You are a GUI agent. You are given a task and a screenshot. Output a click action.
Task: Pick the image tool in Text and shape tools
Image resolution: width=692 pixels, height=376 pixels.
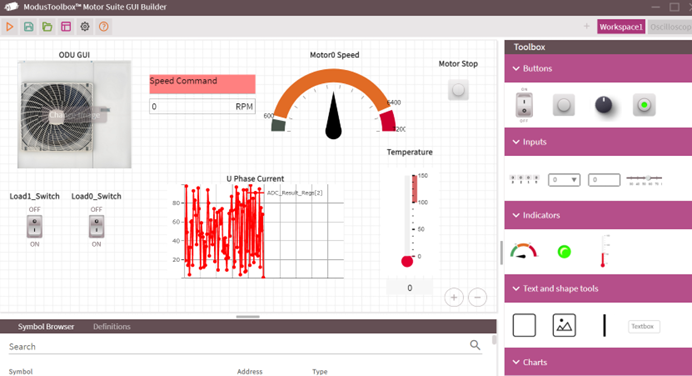pyautogui.click(x=564, y=326)
